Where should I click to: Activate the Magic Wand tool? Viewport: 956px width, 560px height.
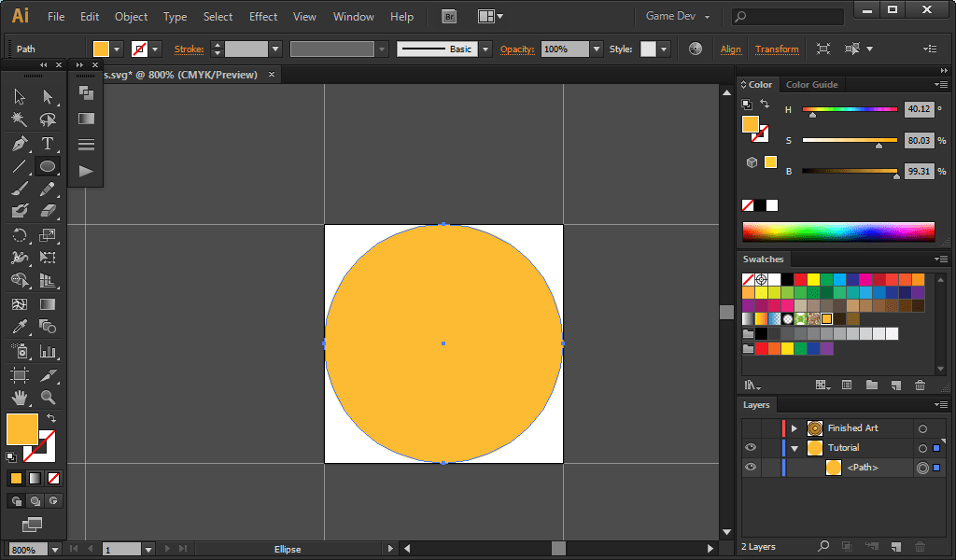pyautogui.click(x=21, y=119)
